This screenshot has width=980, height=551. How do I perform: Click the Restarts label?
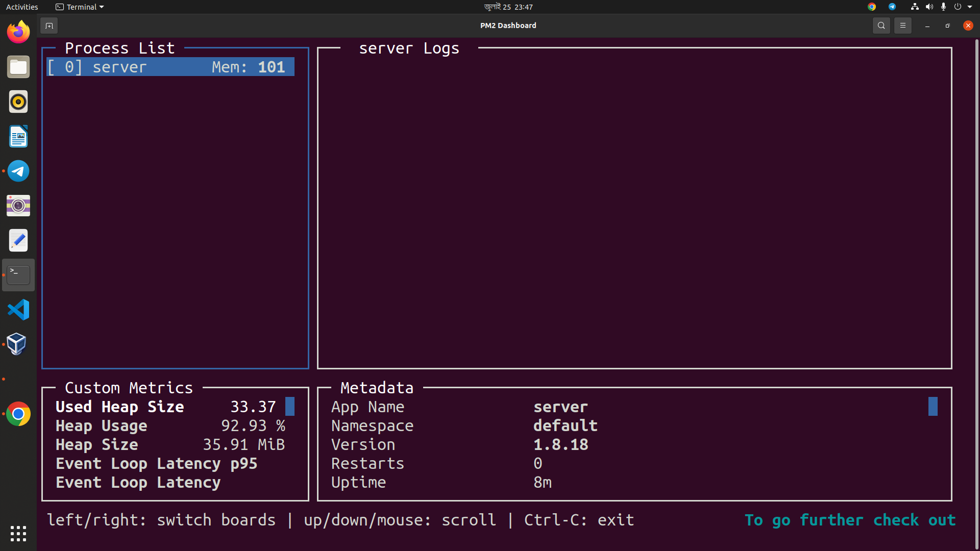coord(367,463)
